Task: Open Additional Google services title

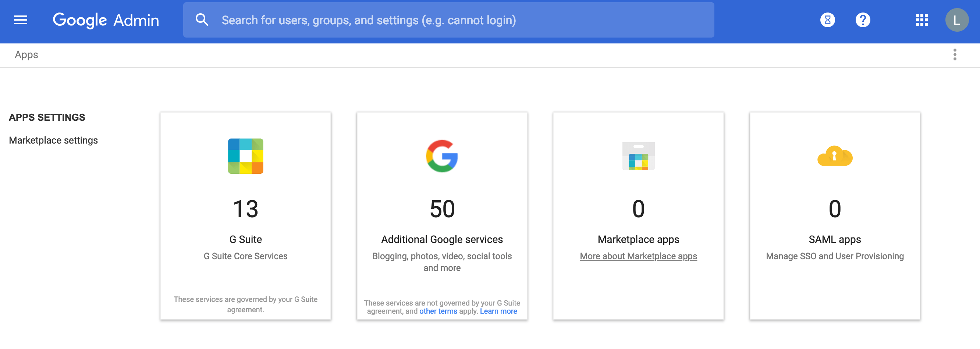Action: [x=442, y=239]
